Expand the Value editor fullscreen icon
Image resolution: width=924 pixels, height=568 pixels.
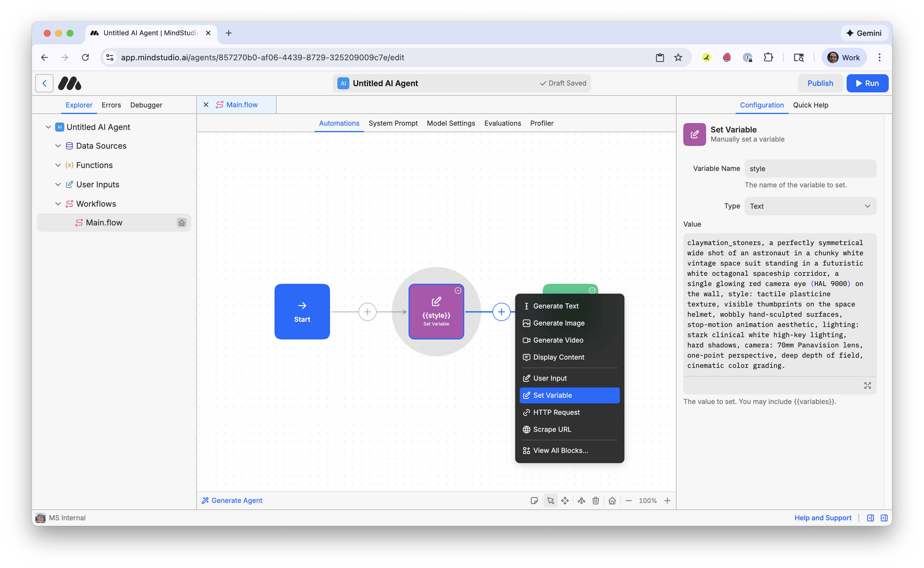click(868, 385)
